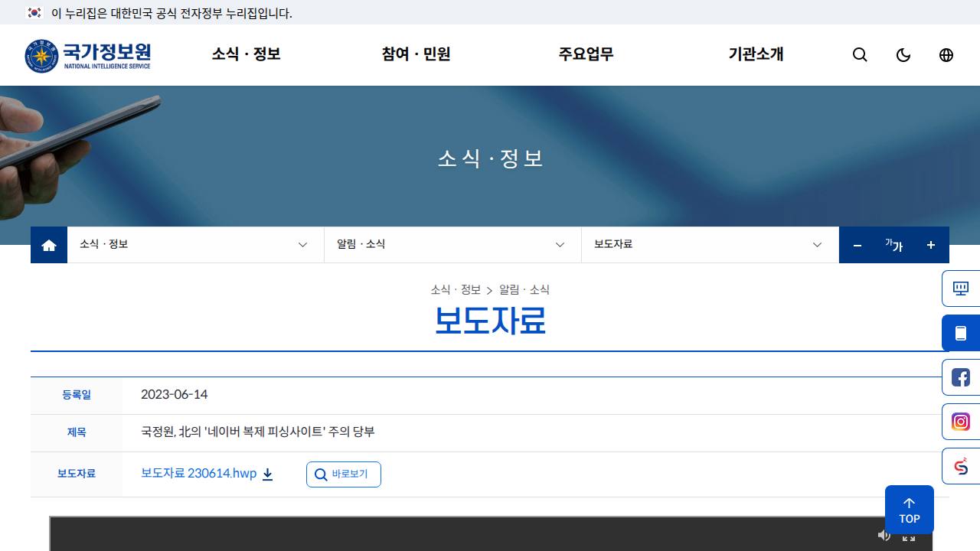The image size is (980, 551).
Task: Increase font size with the plus button
Action: pos(931,245)
